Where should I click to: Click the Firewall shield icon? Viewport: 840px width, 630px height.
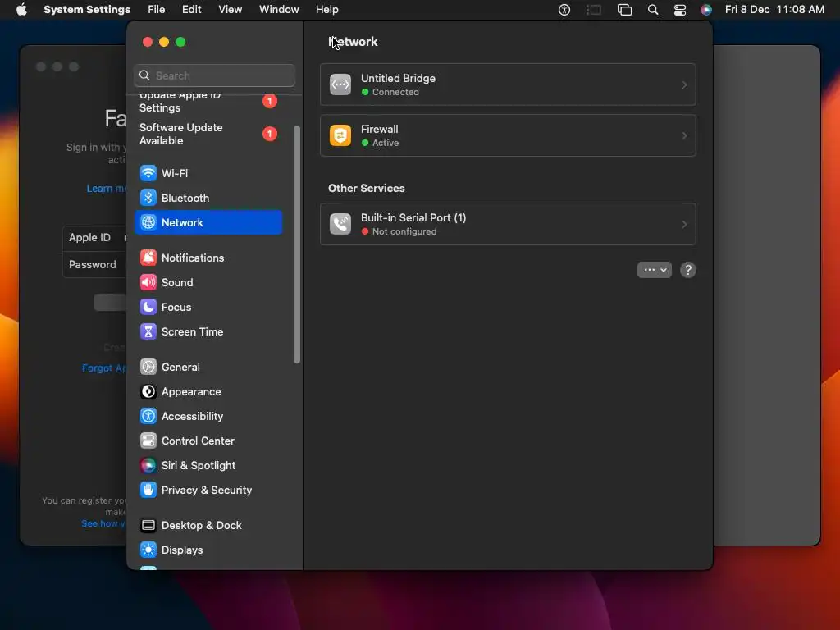click(x=340, y=135)
